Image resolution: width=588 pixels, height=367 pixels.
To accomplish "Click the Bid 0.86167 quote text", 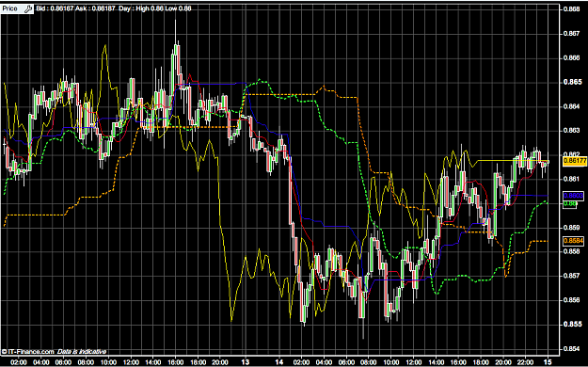I will coord(55,8).
